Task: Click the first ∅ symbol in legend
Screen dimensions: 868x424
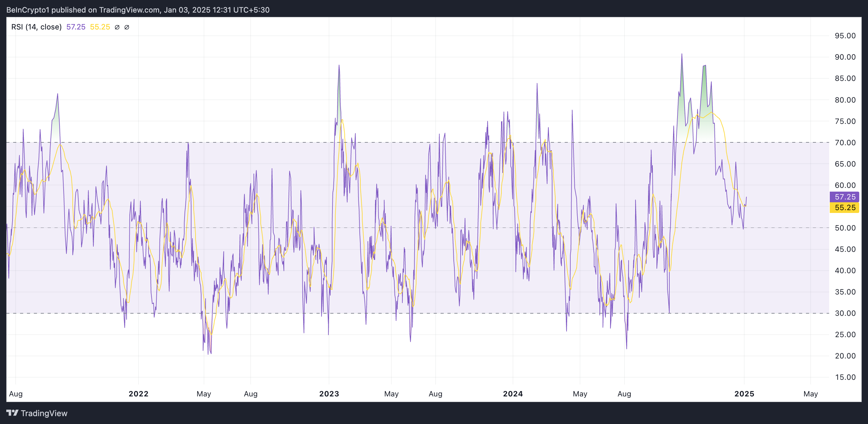Action: (117, 27)
